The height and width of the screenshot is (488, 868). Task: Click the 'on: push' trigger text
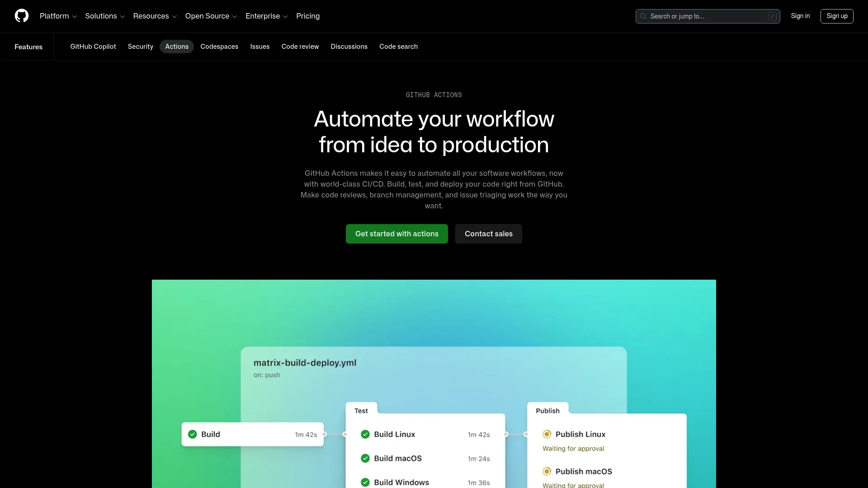click(267, 375)
